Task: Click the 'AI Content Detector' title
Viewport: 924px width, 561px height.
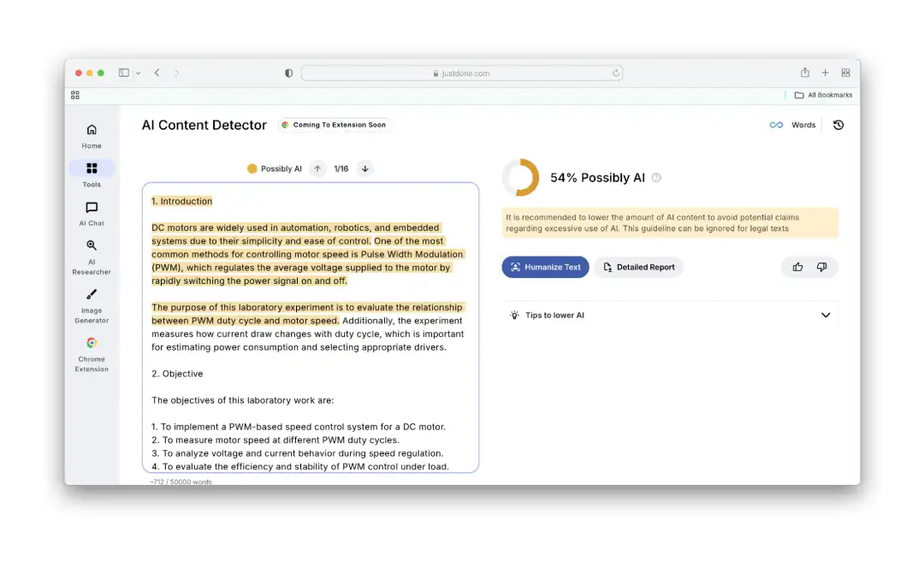Action: coord(204,125)
